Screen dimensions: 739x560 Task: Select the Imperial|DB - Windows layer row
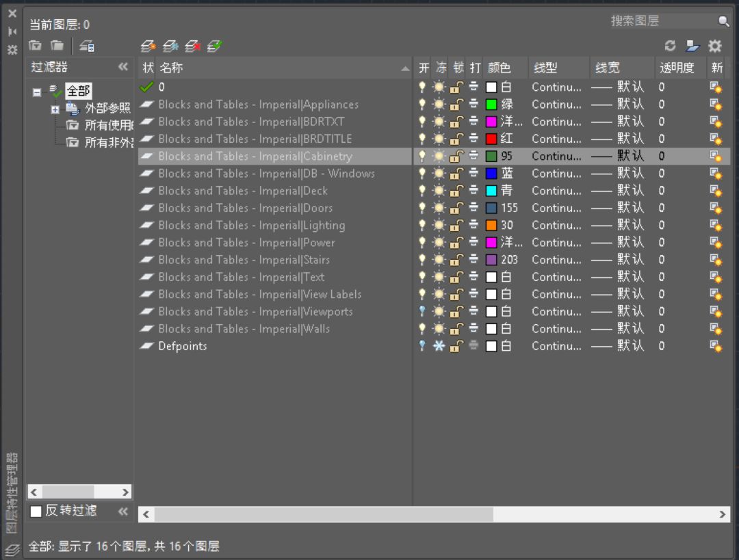pos(267,173)
